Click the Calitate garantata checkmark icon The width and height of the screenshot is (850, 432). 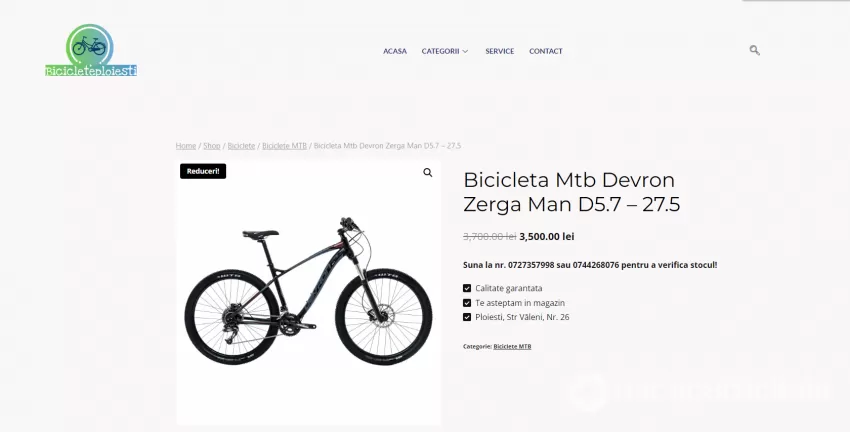467,288
